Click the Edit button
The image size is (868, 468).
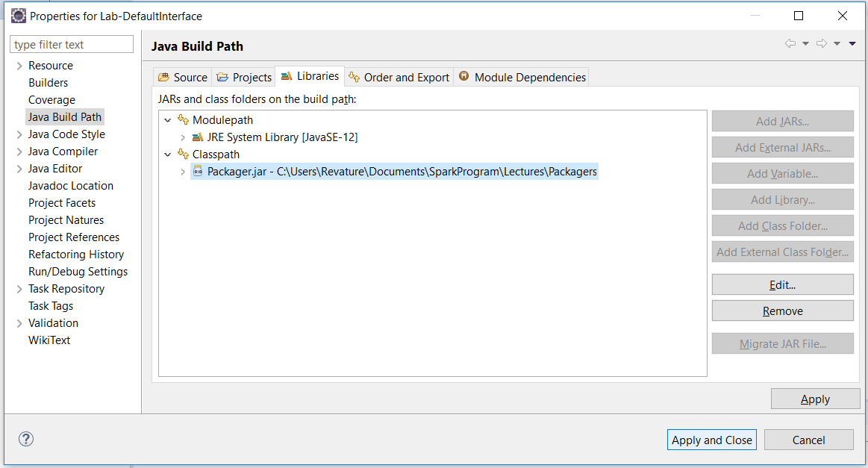(x=782, y=284)
